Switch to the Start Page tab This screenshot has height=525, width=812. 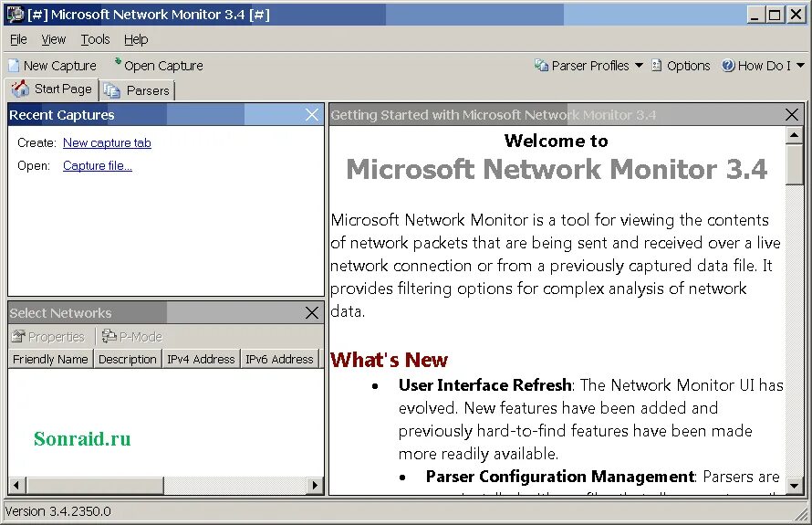[52, 89]
